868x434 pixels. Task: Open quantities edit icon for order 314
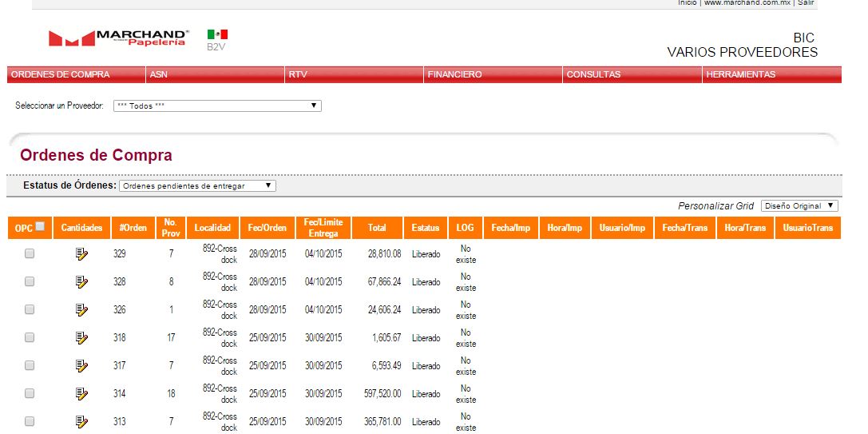click(81, 393)
